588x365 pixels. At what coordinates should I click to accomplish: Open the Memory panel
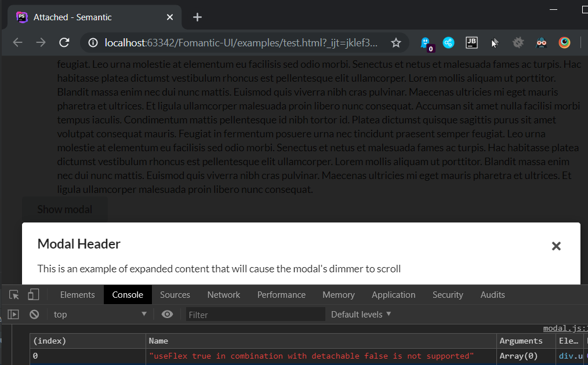click(338, 295)
